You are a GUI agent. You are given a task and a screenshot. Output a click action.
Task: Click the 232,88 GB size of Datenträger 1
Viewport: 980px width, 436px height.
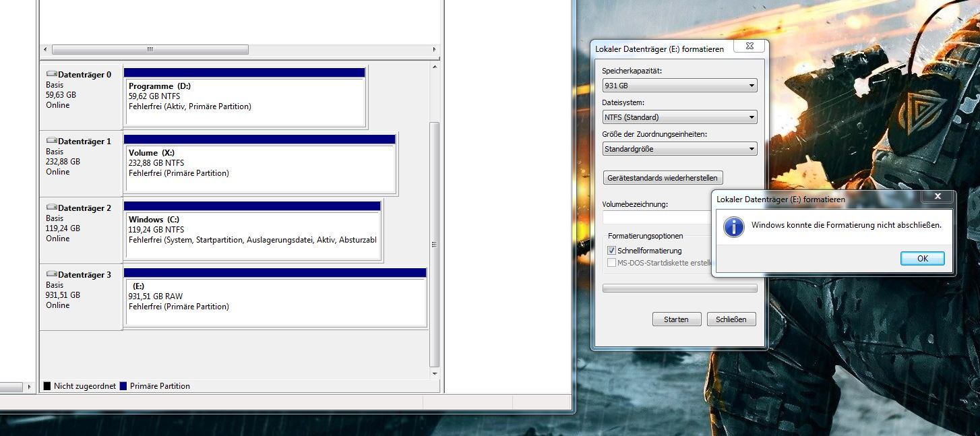point(63,162)
